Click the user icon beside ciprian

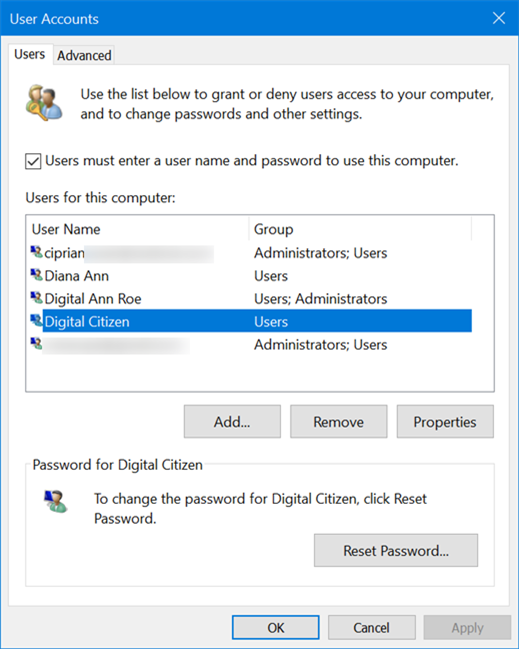[x=36, y=252]
